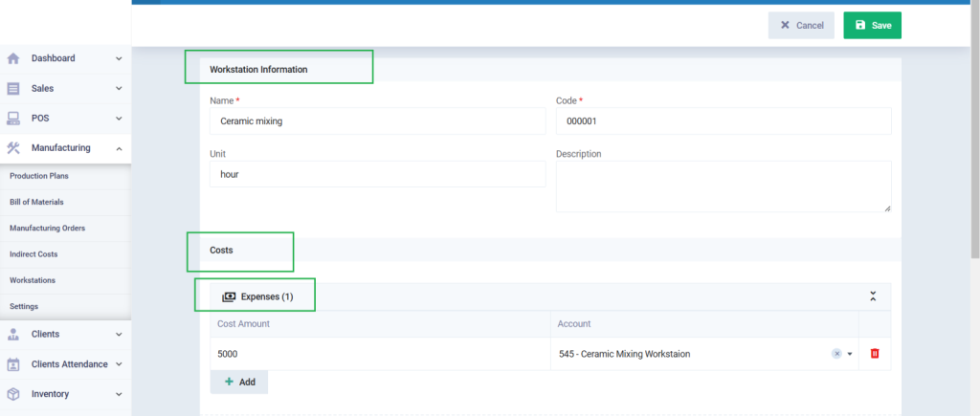Click the POS register icon
The height and width of the screenshot is (416, 980).
[13, 118]
